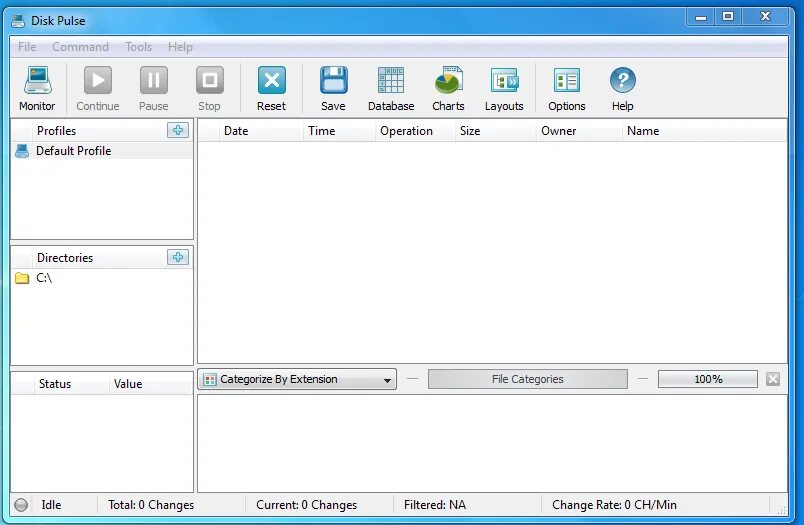Close the categories pane with the X
The width and height of the screenshot is (804, 525).
tap(773, 379)
